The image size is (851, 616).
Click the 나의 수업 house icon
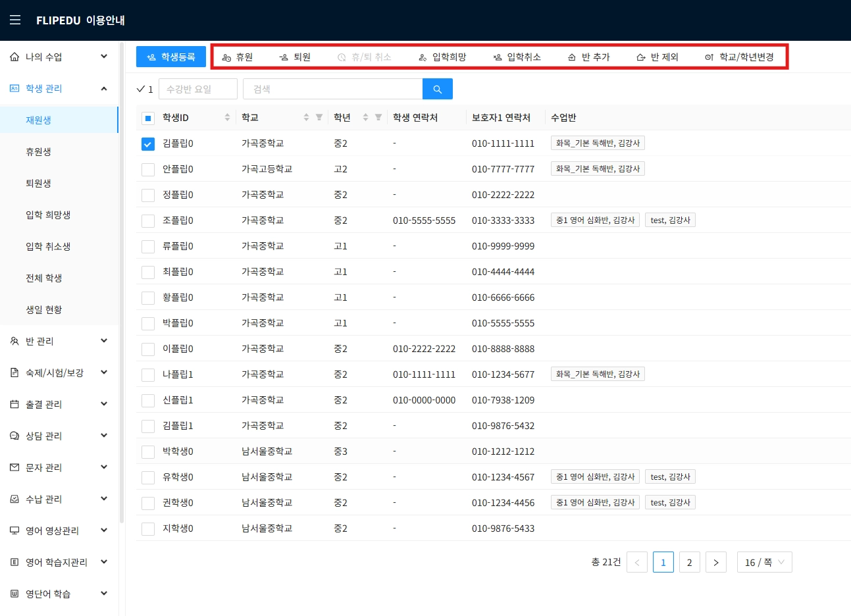(14, 57)
